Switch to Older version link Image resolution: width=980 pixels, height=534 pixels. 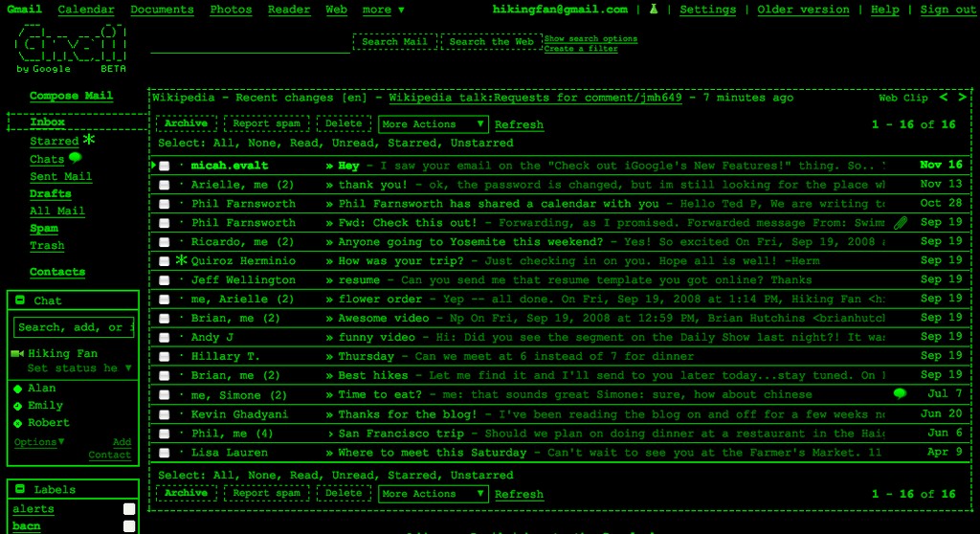pyautogui.click(x=803, y=10)
